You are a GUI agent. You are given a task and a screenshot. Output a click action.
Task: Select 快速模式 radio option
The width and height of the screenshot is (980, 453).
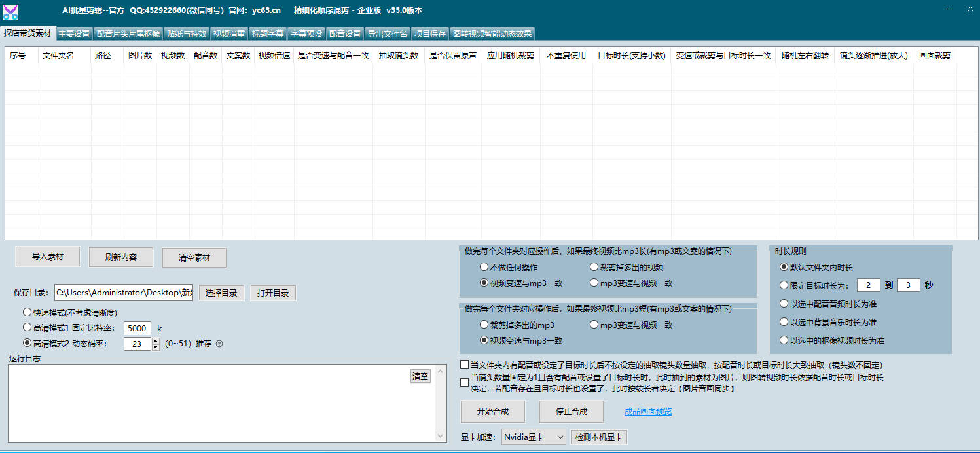click(x=27, y=313)
